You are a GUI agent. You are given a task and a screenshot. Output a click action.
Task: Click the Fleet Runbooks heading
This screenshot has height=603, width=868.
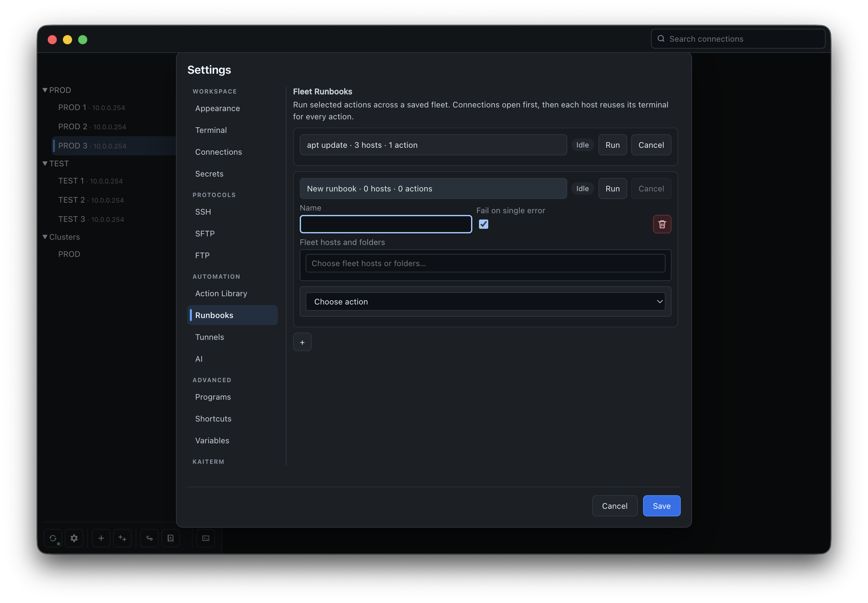pos(323,92)
